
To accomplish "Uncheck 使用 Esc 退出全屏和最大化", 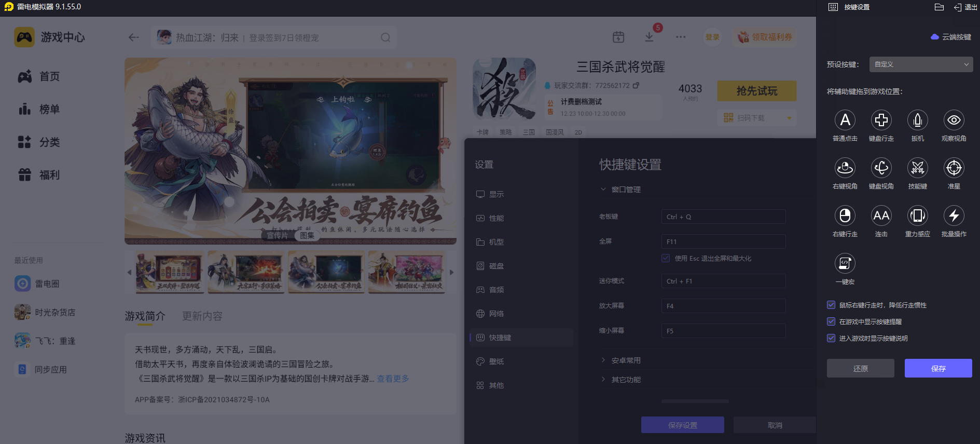I will (x=666, y=258).
